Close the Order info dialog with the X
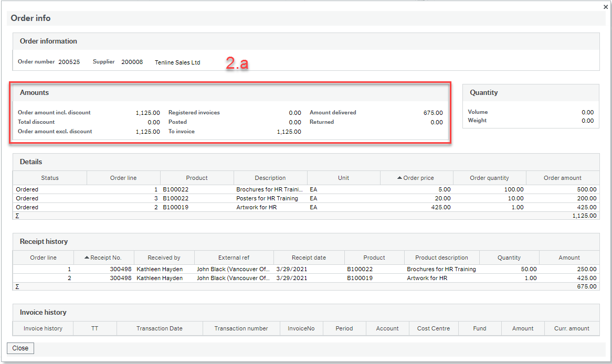The image size is (612, 364). [x=606, y=7]
